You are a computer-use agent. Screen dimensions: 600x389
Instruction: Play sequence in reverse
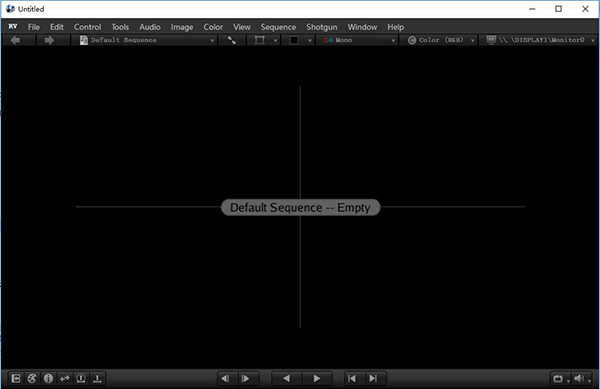pyautogui.click(x=286, y=379)
